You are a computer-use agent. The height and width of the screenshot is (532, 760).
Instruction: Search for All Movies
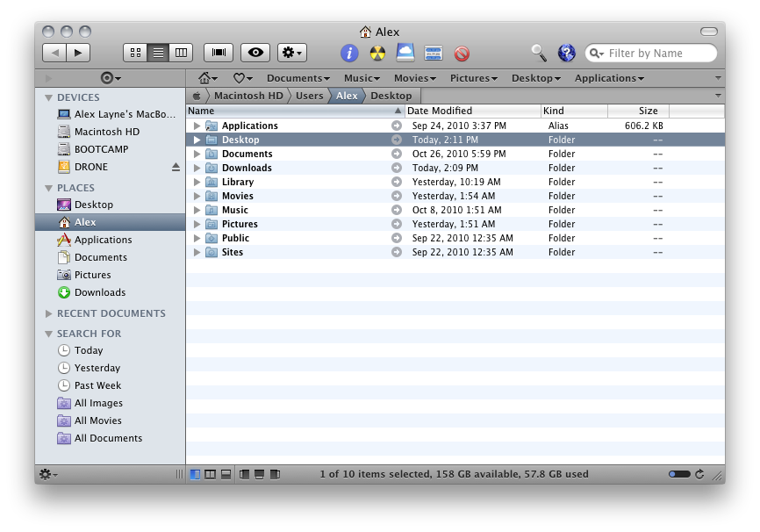pyautogui.click(x=110, y=421)
